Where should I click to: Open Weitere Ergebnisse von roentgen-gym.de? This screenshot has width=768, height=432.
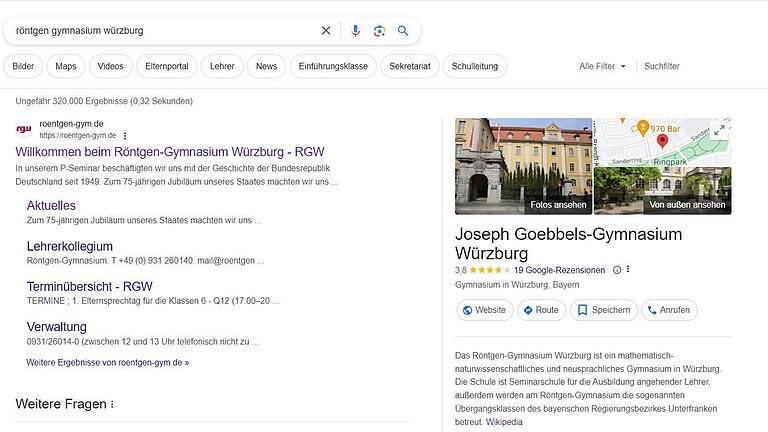(x=108, y=362)
